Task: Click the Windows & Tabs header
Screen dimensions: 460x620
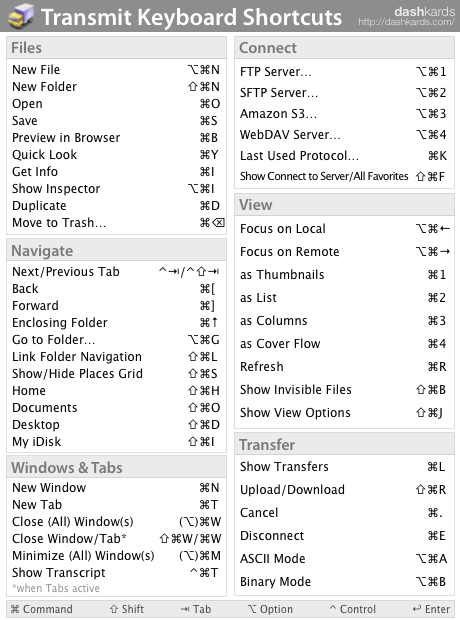Action: tap(116, 467)
